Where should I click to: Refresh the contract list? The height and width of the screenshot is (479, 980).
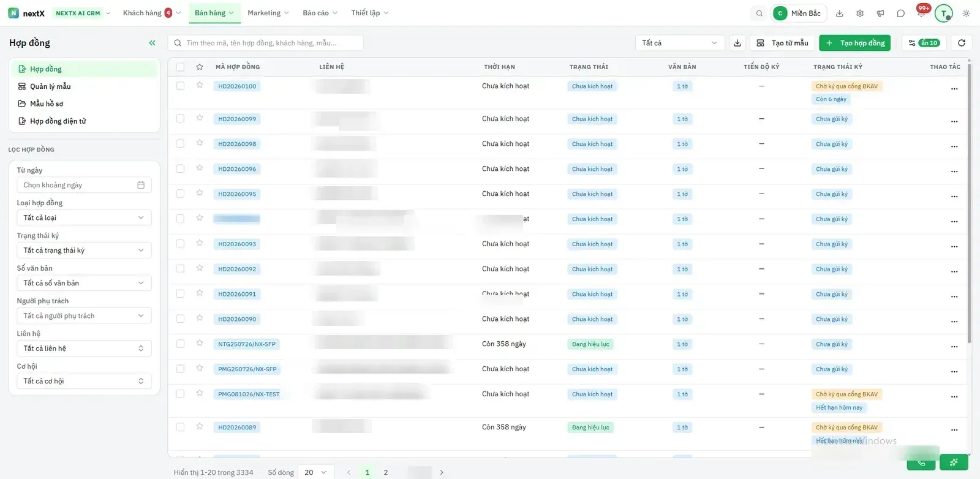click(x=962, y=43)
